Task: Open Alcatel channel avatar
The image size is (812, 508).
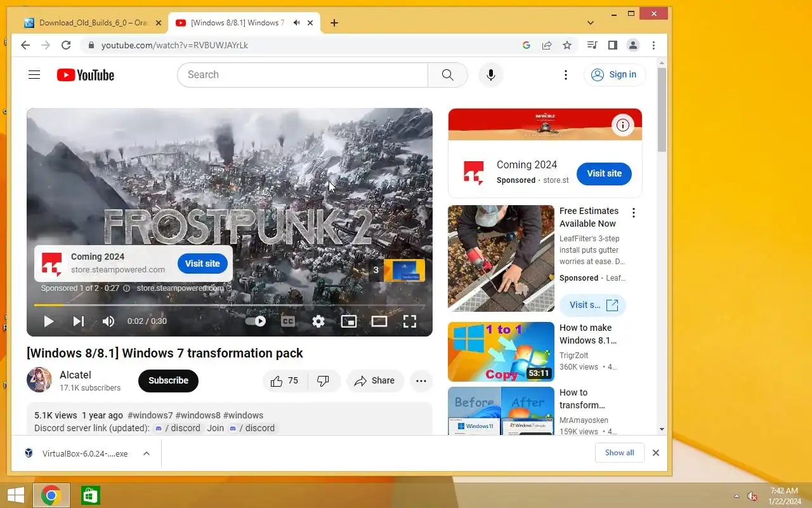Action: [39, 380]
